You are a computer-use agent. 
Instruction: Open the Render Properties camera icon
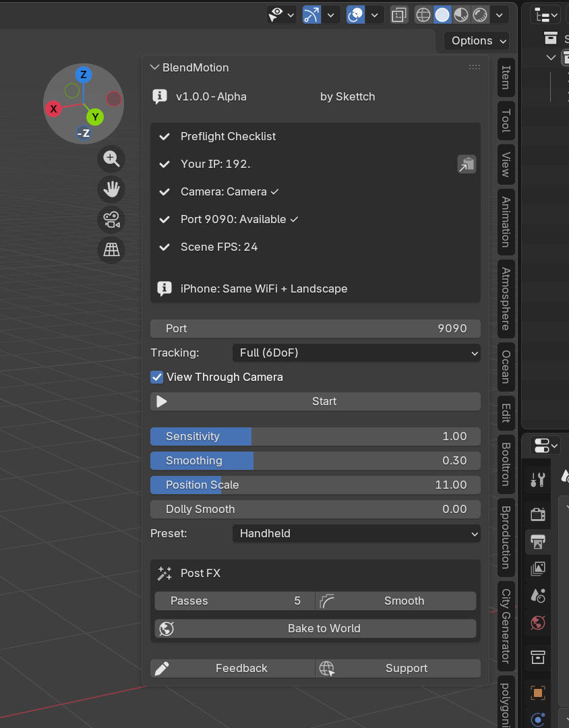point(537,514)
